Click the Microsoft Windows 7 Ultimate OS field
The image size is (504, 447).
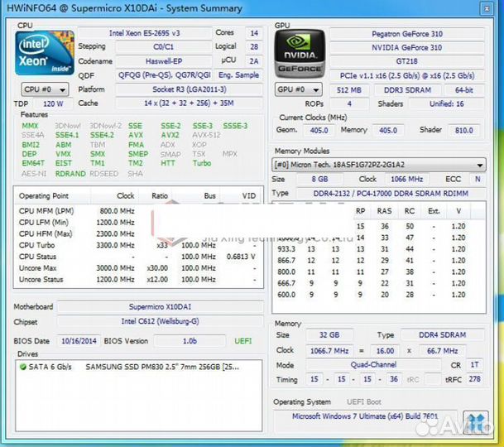click(365, 416)
